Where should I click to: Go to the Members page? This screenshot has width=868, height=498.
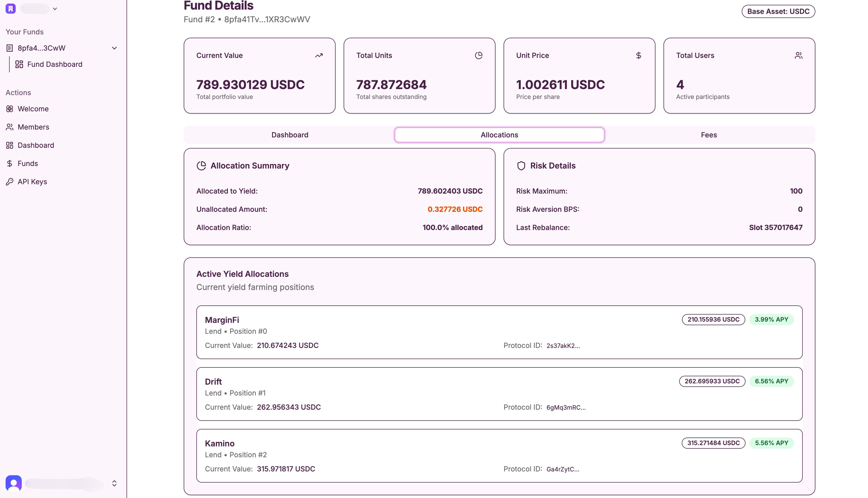(x=33, y=127)
